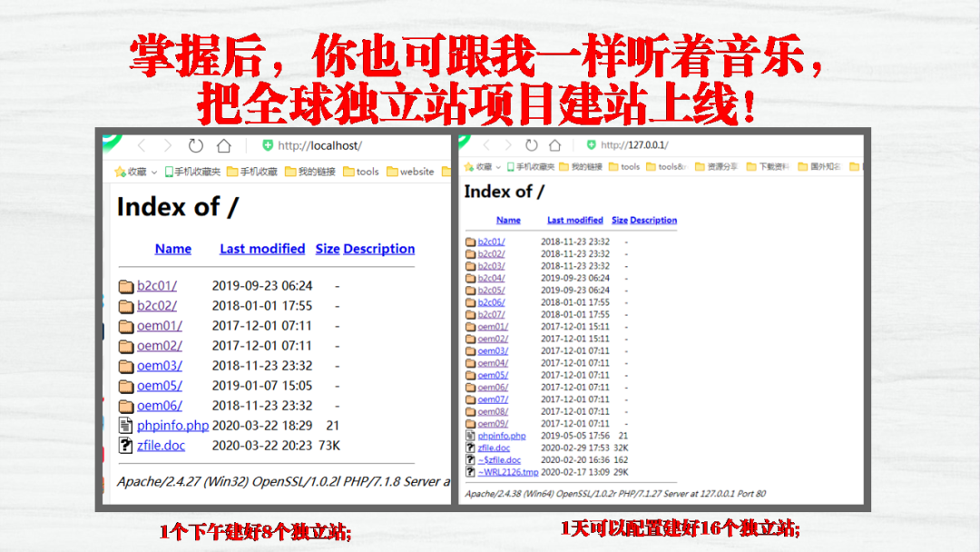Refresh the localhost page
The image size is (980, 552).
(x=195, y=145)
